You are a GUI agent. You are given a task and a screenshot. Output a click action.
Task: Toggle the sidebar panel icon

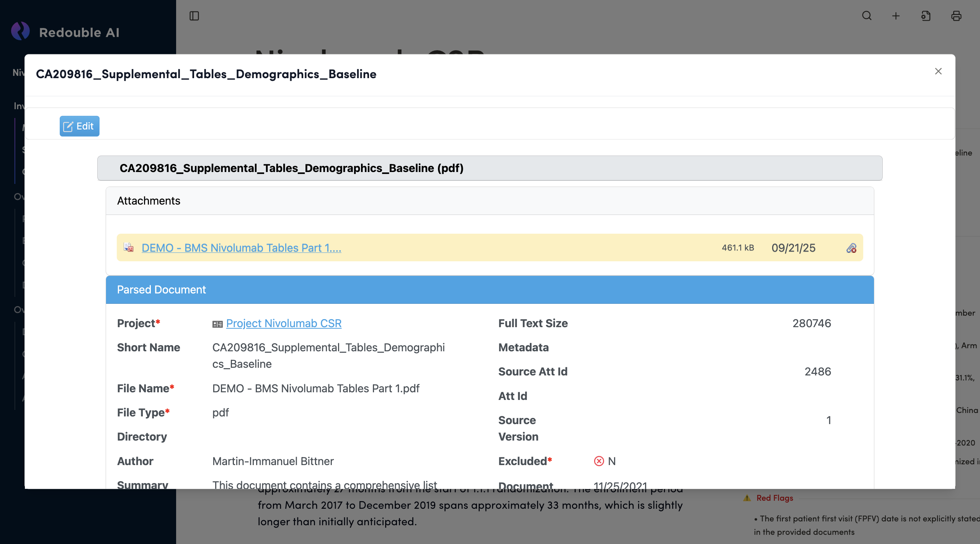pyautogui.click(x=194, y=16)
